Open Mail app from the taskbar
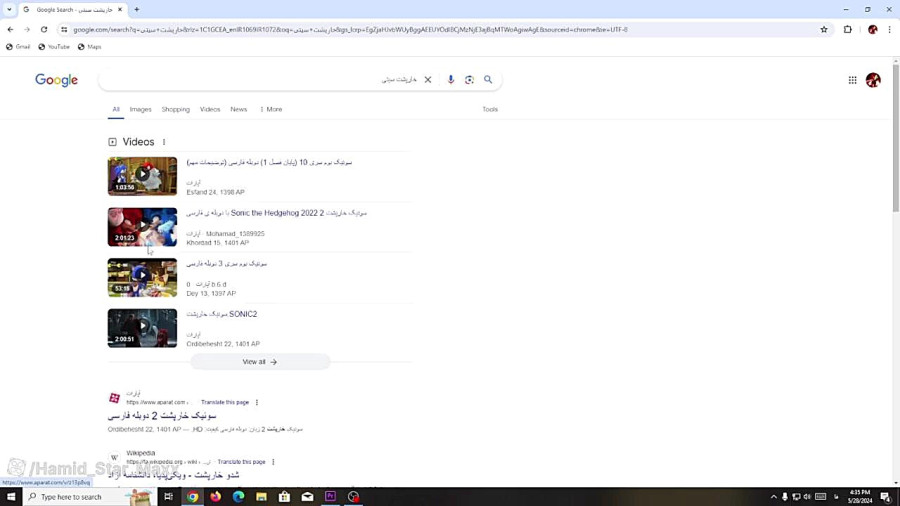Screen dimensions: 900x506 tap(307, 497)
